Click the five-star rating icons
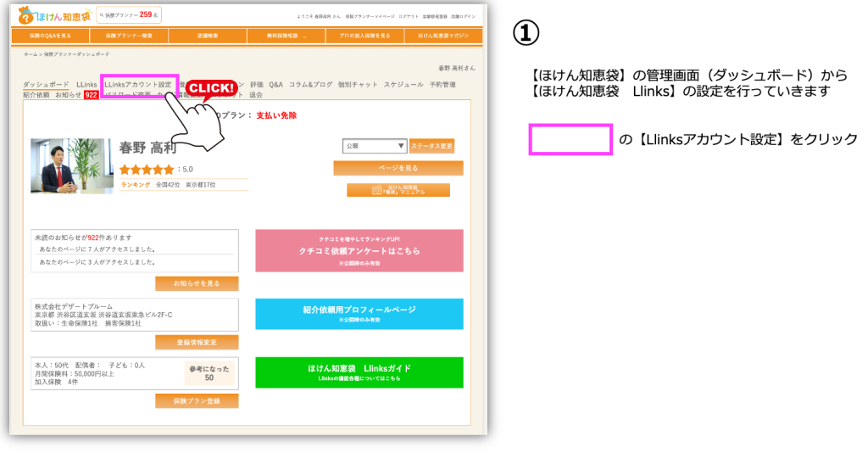868x453 pixels. point(147,170)
